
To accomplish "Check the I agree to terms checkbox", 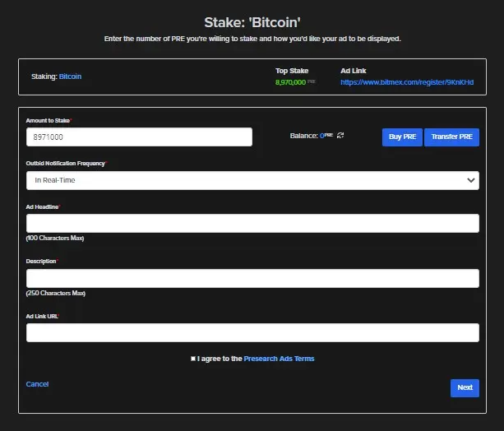I will click(193, 359).
